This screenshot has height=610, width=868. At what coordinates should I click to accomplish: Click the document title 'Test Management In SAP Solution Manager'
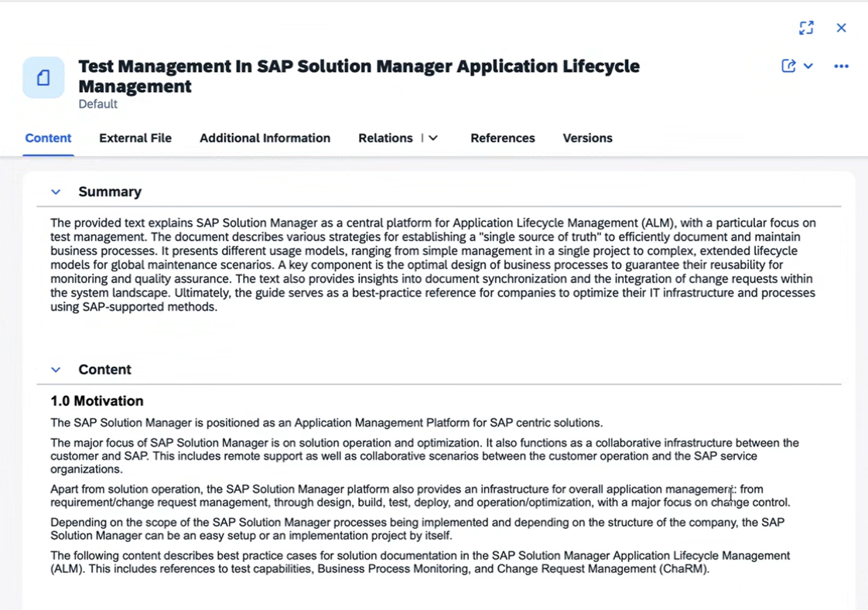click(359, 76)
